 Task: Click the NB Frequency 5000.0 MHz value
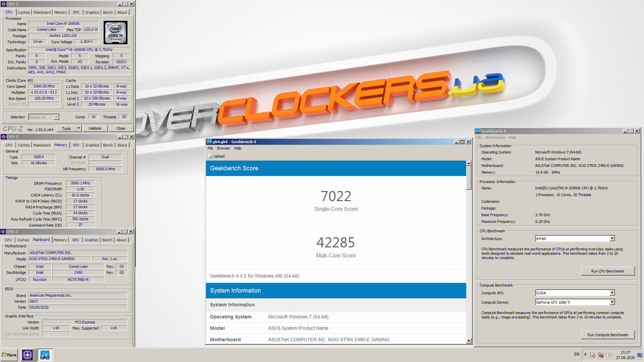click(105, 169)
